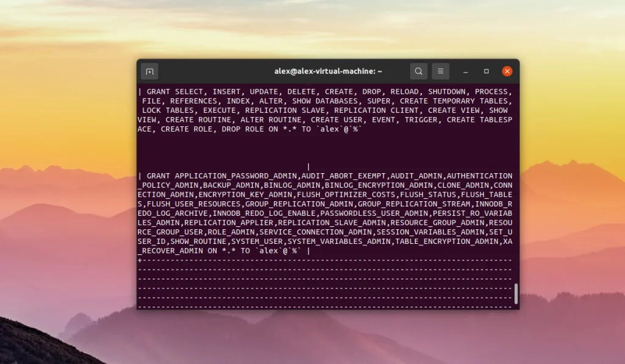Open terminal preferences via the hamburger menu
The width and height of the screenshot is (625, 364).
point(441,71)
